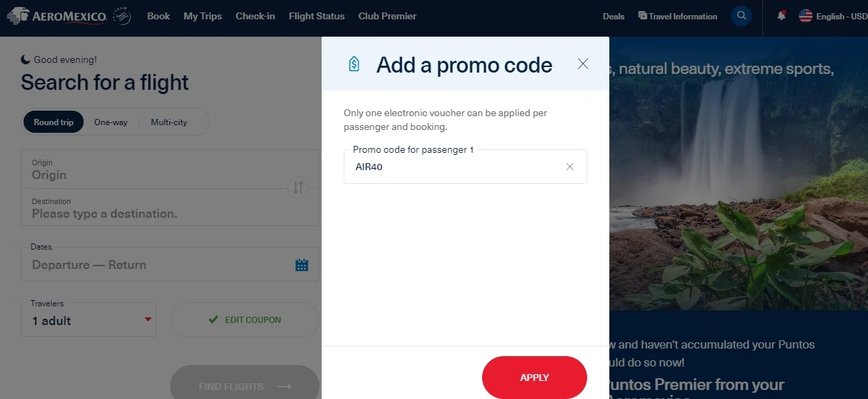Close the promo code dialog
The width and height of the screenshot is (868, 399).
pos(583,64)
